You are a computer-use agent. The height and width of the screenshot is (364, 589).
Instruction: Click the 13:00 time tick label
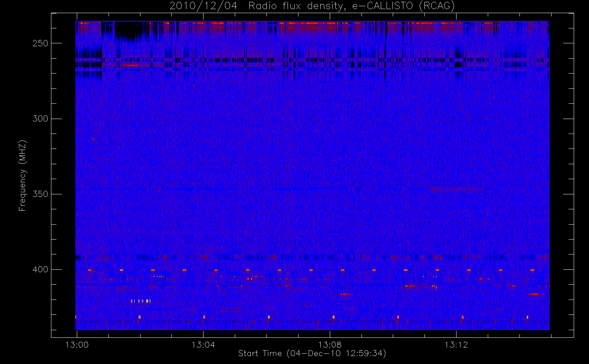click(x=77, y=345)
